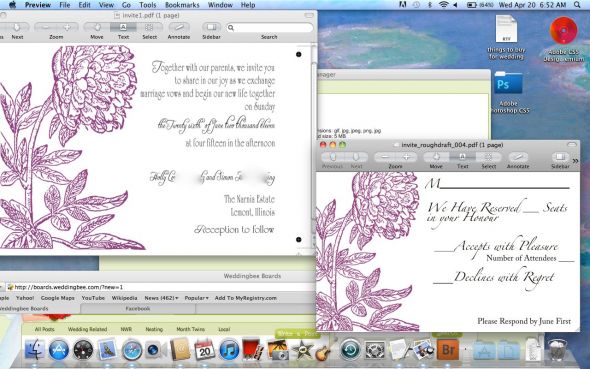The height and width of the screenshot is (369, 590).
Task: Zoom in on the invite1.pdf window
Action: [x=67, y=27]
